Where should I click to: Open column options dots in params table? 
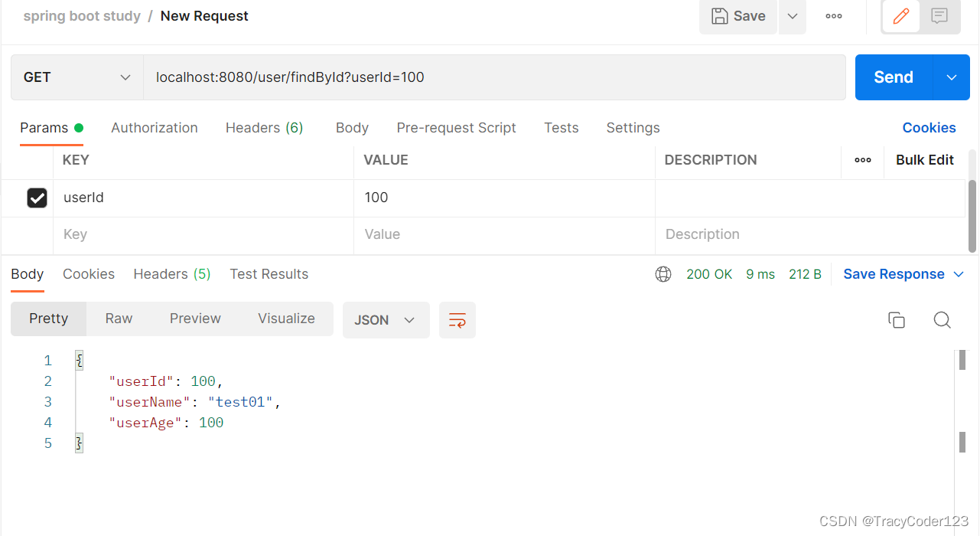(x=863, y=160)
